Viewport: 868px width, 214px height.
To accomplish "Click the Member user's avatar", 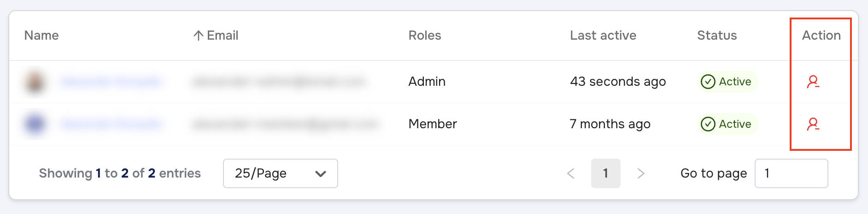I will click(35, 124).
